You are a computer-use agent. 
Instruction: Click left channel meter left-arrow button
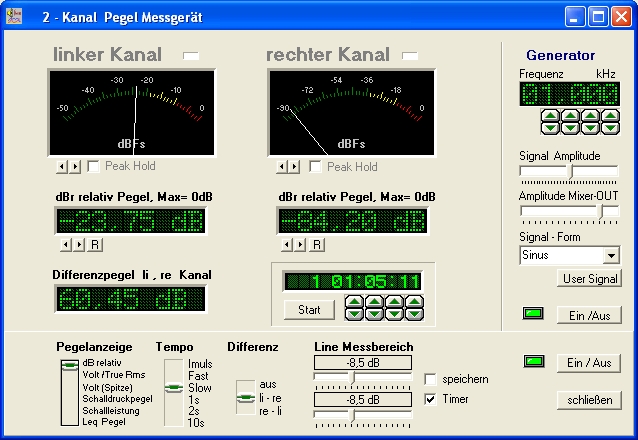61,167
